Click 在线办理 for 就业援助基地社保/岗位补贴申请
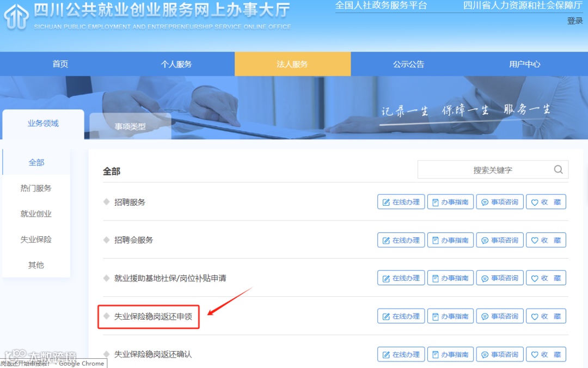The image size is (588, 368). coord(401,278)
